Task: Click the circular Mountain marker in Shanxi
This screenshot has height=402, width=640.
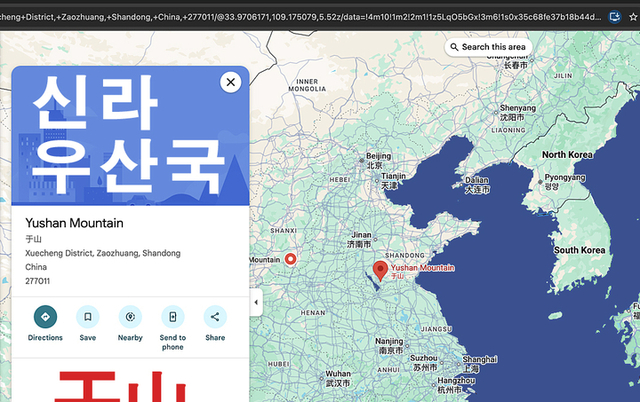Action: tap(290, 259)
